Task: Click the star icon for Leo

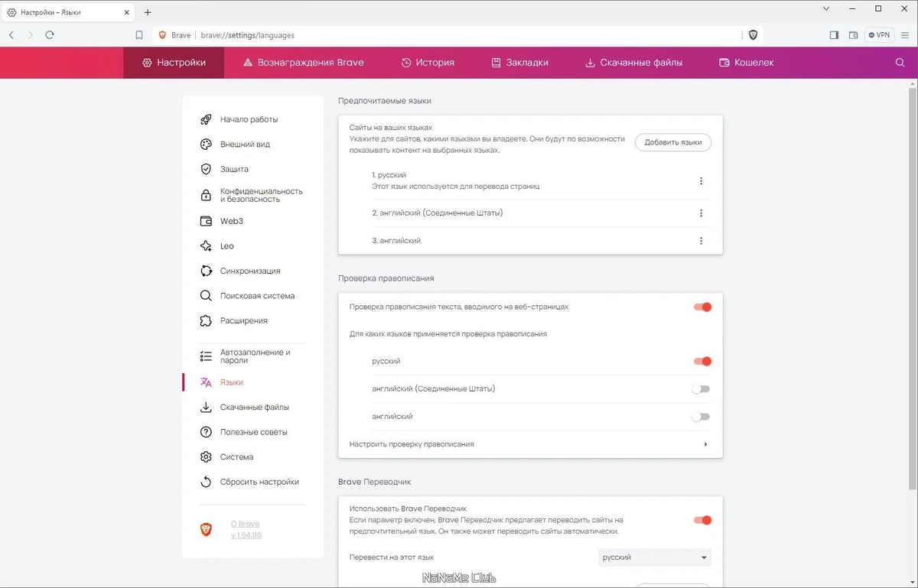Action: tap(206, 246)
